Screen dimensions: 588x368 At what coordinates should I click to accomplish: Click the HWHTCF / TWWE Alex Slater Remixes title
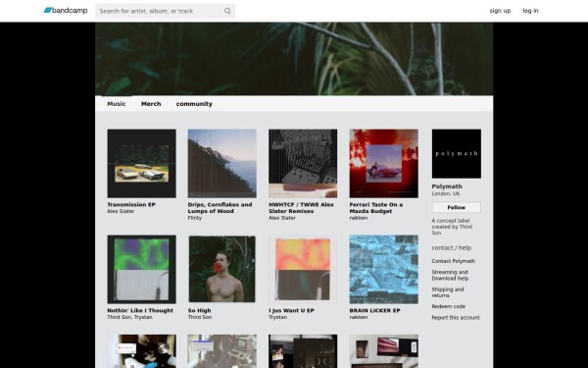301,208
